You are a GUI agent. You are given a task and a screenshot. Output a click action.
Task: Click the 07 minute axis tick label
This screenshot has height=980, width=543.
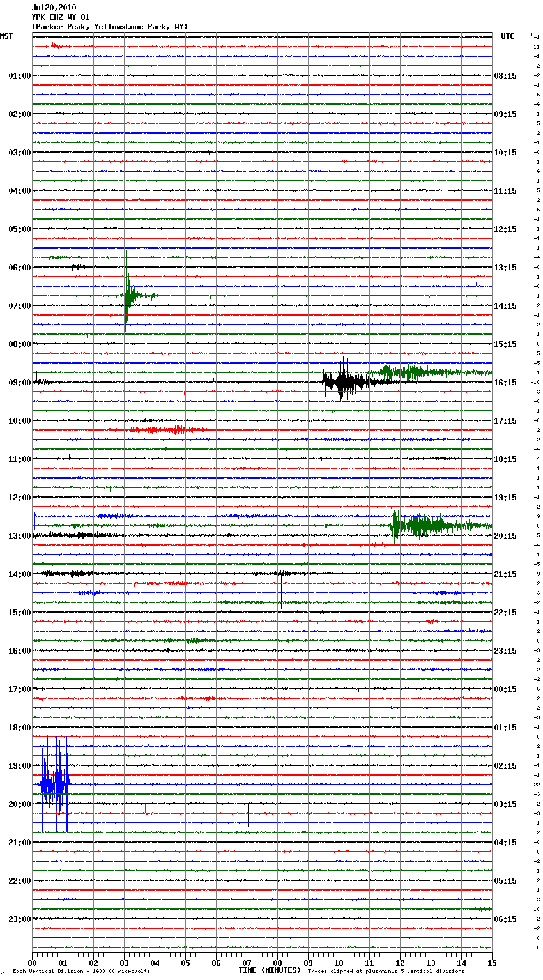[247, 962]
